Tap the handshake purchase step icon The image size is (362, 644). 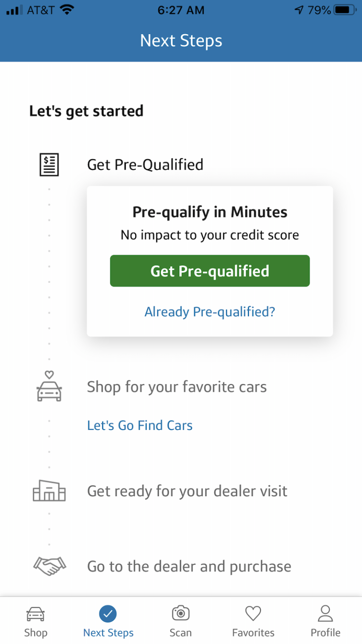point(49,566)
